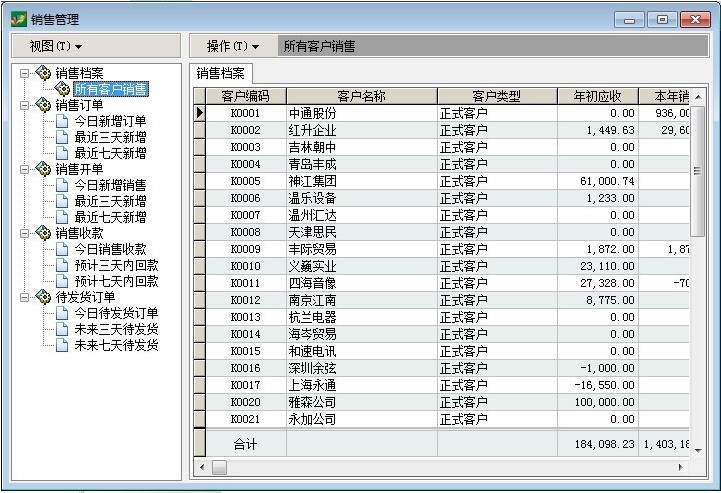Open the 视图(T) dropdown menu
Image resolution: width=721 pixels, height=493 pixels.
[56, 46]
